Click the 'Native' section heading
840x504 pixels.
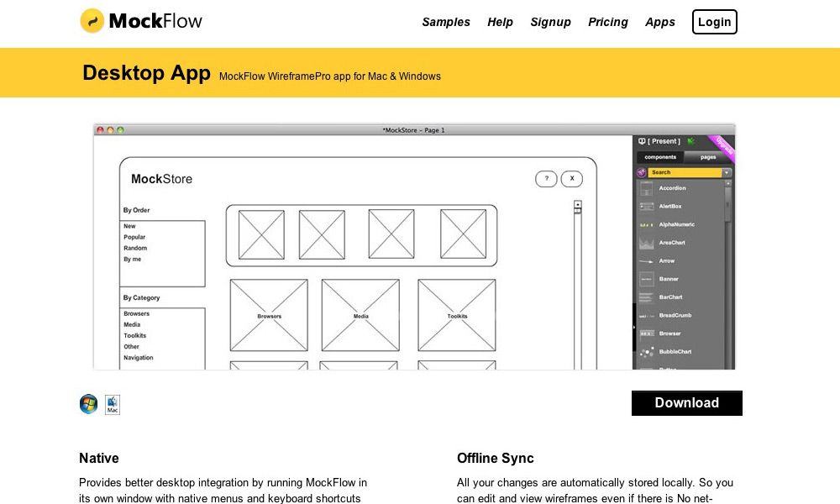click(99, 459)
